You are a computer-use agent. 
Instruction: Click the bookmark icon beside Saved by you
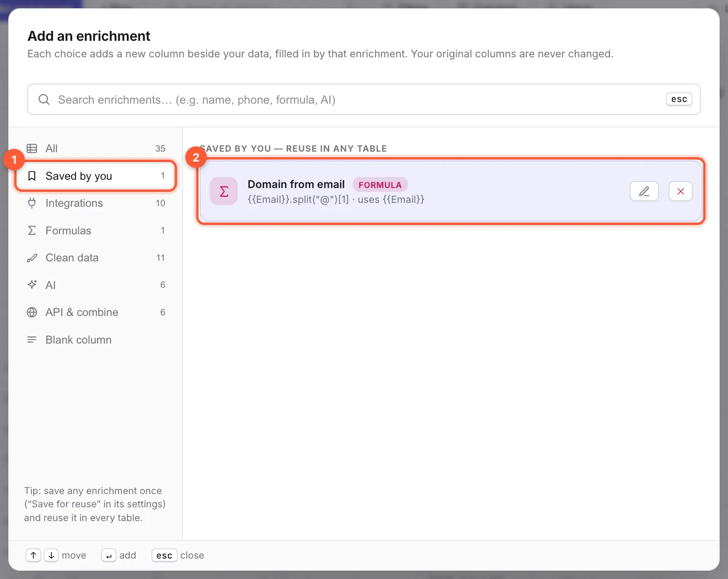pyautogui.click(x=32, y=176)
